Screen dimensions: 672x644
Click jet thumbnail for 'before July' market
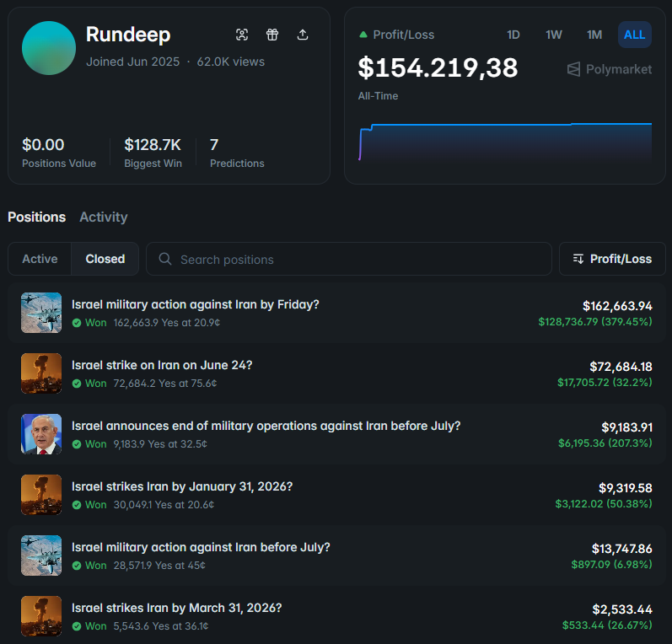41,555
